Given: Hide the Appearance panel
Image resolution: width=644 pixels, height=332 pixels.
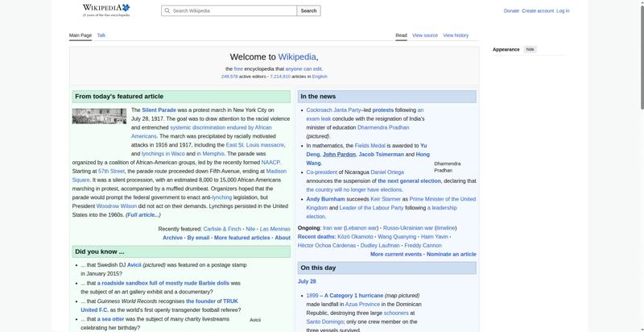Looking at the screenshot, I should click(530, 49).
